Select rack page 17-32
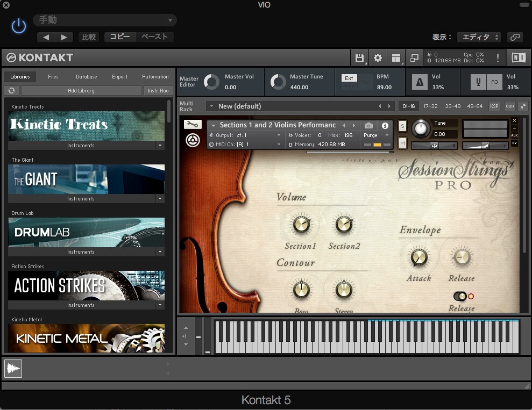This screenshot has width=532, height=410. tap(430, 106)
